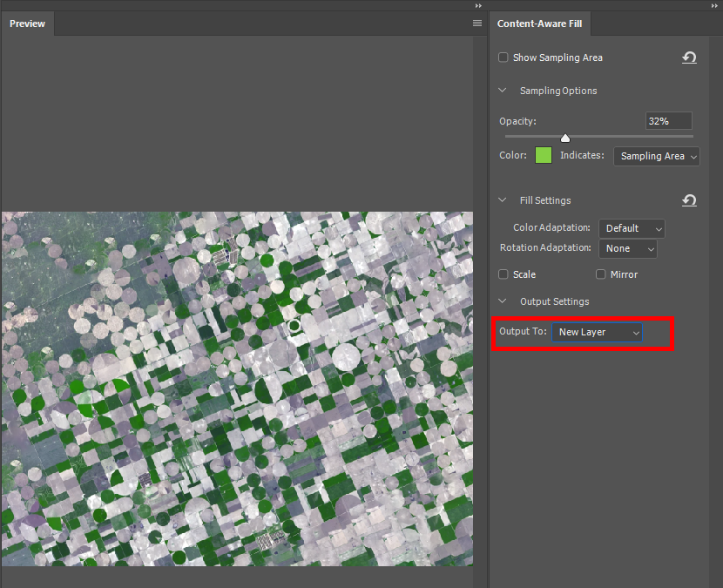
Task: Collapse the Output Settings section
Action: 503,301
